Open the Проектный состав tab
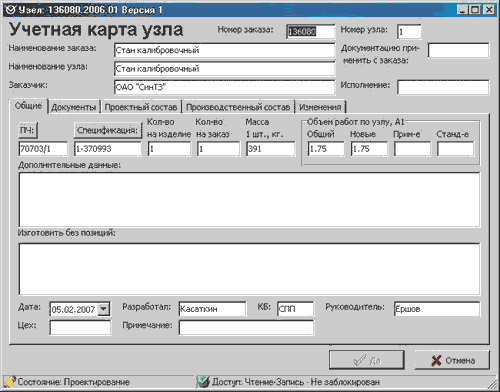Image resolution: width=500 pixels, height=392 pixels. tap(141, 107)
